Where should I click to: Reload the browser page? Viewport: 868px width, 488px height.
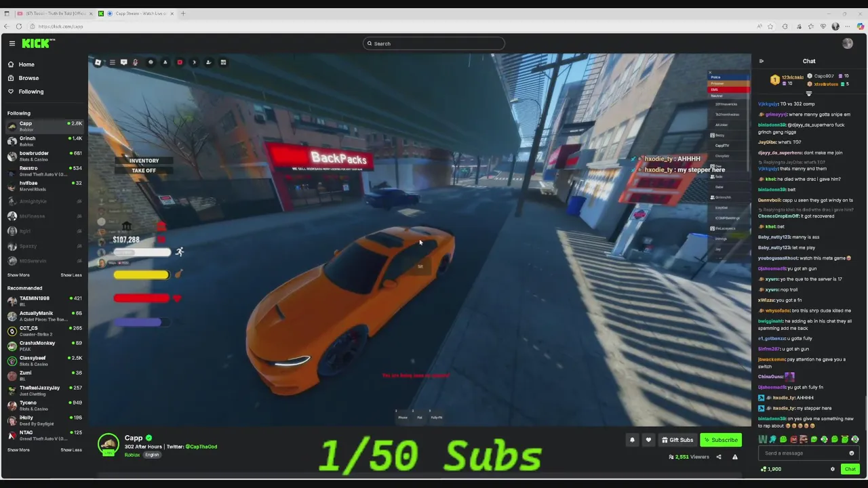point(19,26)
